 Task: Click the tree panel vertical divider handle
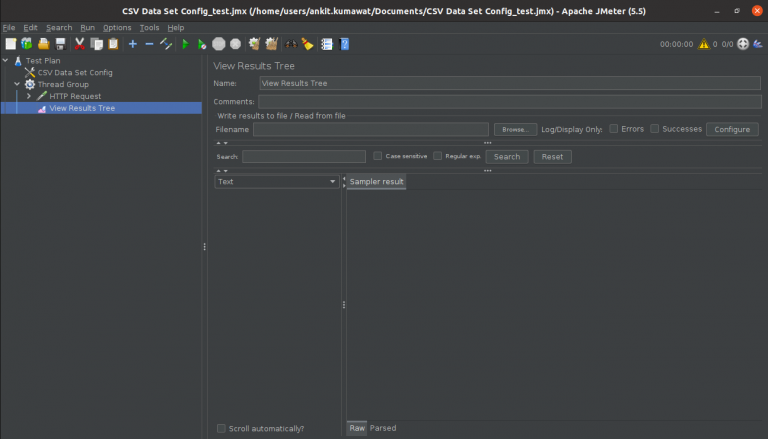click(204, 247)
